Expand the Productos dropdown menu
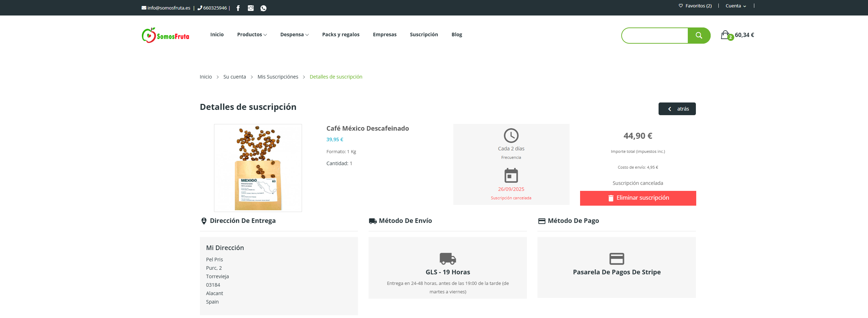 [x=252, y=35]
